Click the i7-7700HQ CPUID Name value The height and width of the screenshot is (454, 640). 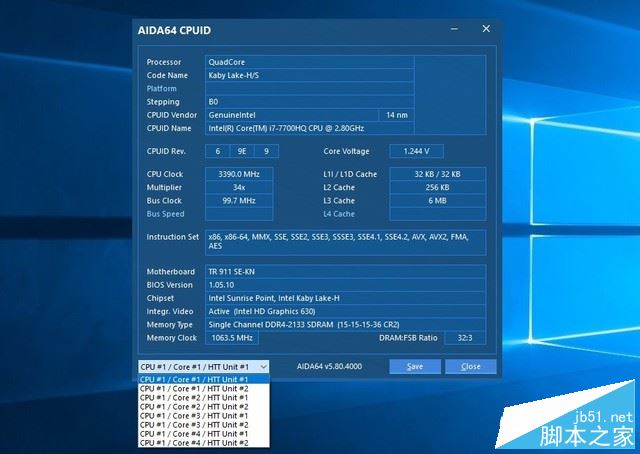pos(309,128)
